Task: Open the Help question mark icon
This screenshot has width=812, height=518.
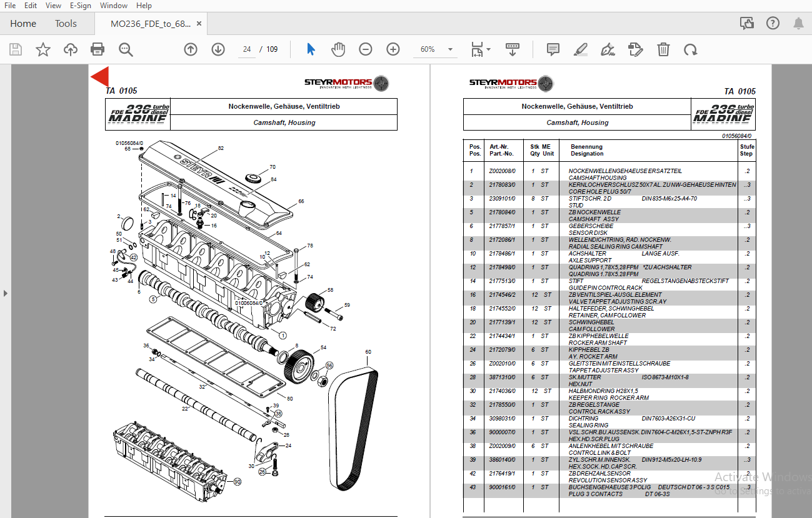Action: click(773, 24)
